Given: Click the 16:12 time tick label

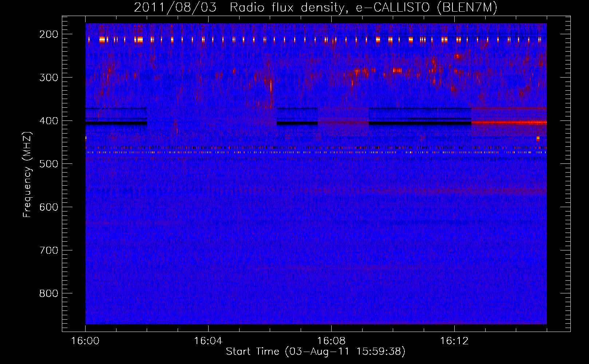Looking at the screenshot, I should [x=454, y=341].
